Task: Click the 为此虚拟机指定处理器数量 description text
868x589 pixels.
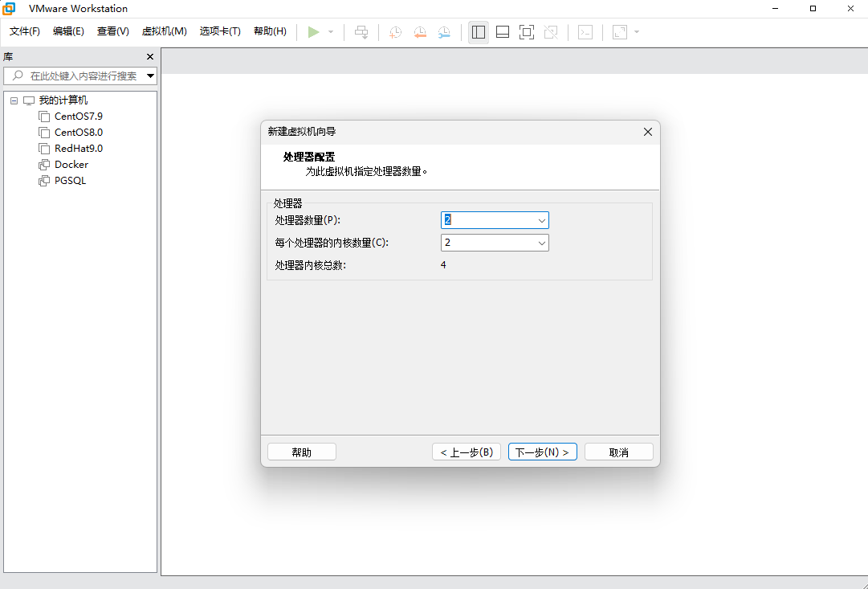Action: pyautogui.click(x=366, y=172)
